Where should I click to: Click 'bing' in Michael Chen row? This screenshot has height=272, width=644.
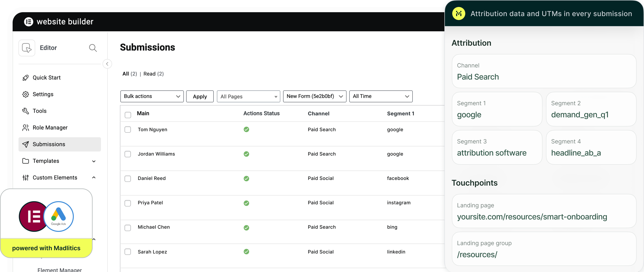pyautogui.click(x=392, y=227)
